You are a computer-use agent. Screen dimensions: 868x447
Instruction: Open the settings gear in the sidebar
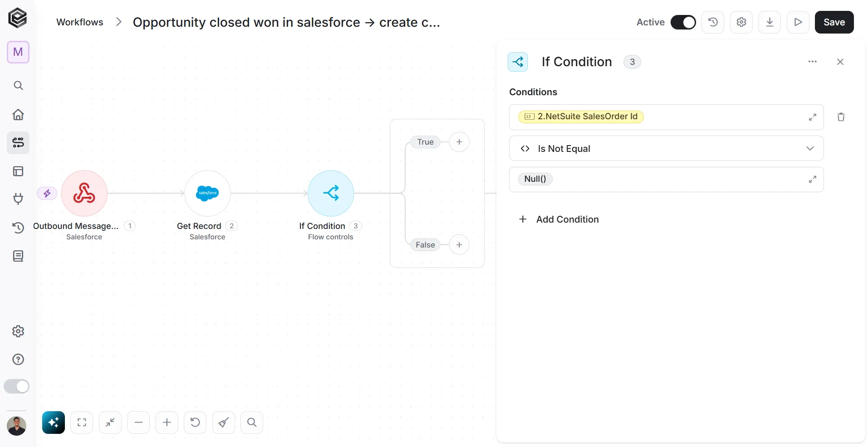[18, 331]
